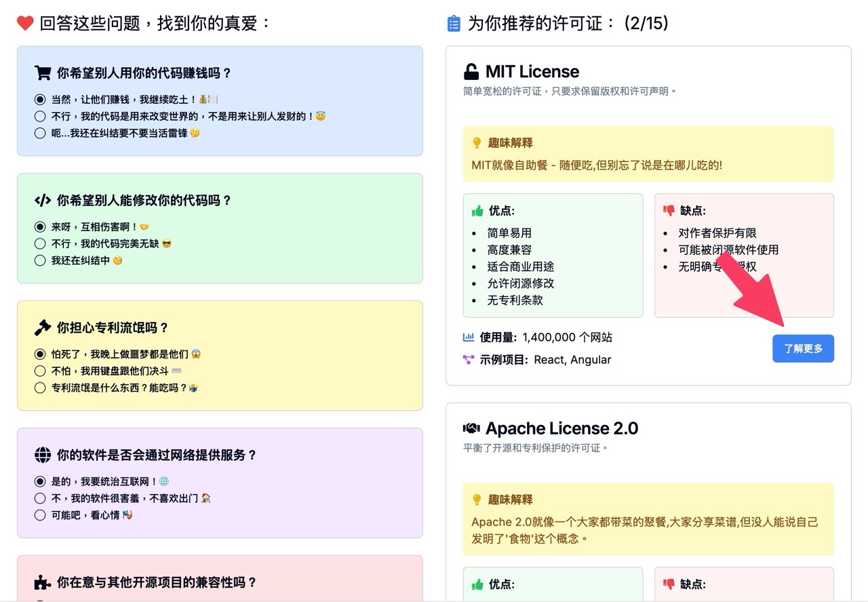The height and width of the screenshot is (602, 868).
Task: Select 专利流氓是什么东西？能吃吗 option
Action: click(40, 388)
